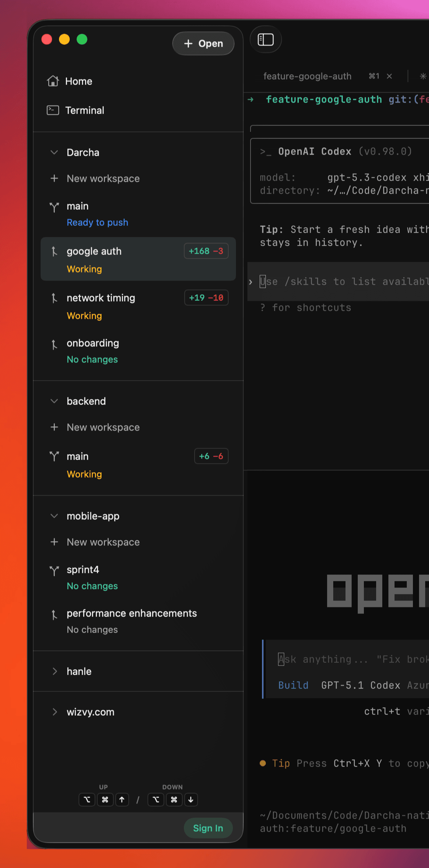The image size is (429, 868).
Task: Open the +19 -10 diff badge
Action: point(206,298)
